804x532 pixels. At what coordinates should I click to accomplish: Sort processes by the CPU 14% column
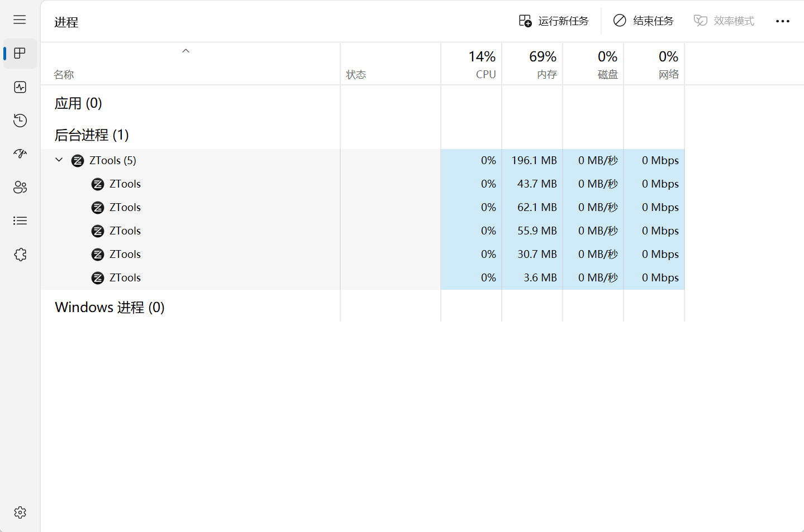point(472,64)
